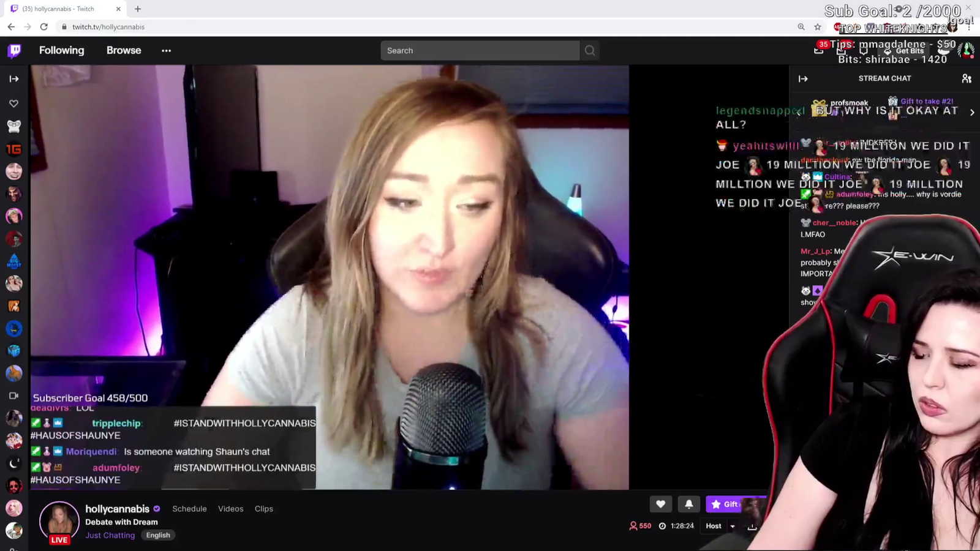980x551 pixels.
Task: Click the followed channels heart icon
Action: pos(14,103)
